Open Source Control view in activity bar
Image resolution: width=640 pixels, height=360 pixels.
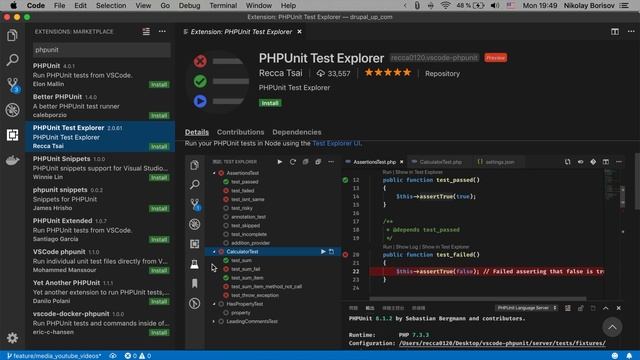13,85
